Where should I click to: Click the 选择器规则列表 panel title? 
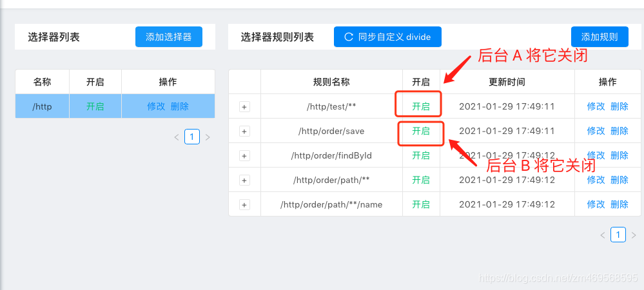coord(277,37)
